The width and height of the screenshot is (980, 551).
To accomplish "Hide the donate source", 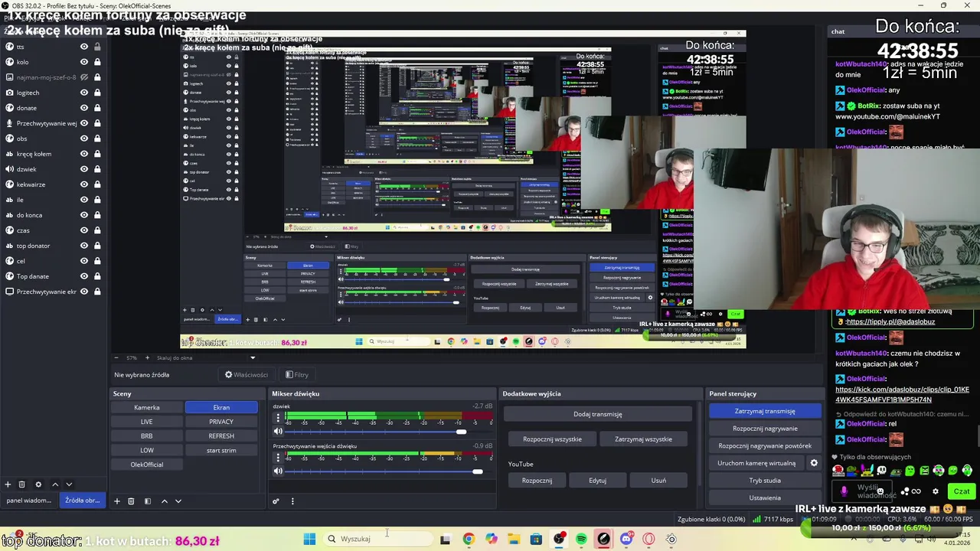I will click(x=84, y=108).
